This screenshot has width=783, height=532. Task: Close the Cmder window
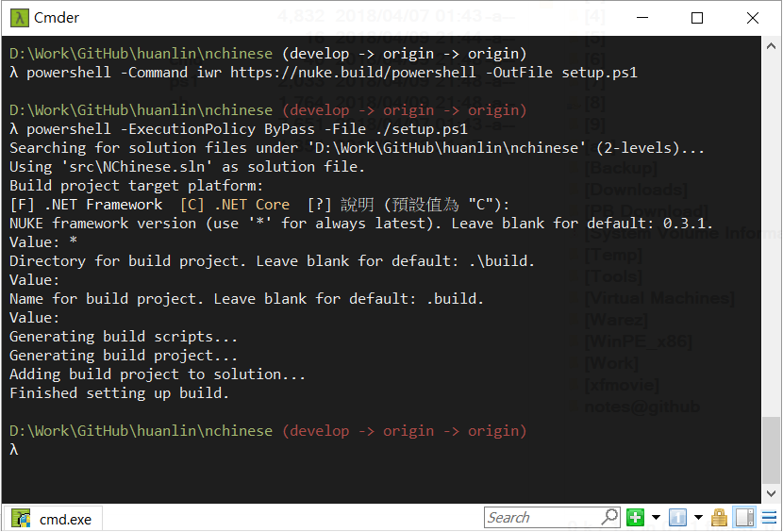753,18
